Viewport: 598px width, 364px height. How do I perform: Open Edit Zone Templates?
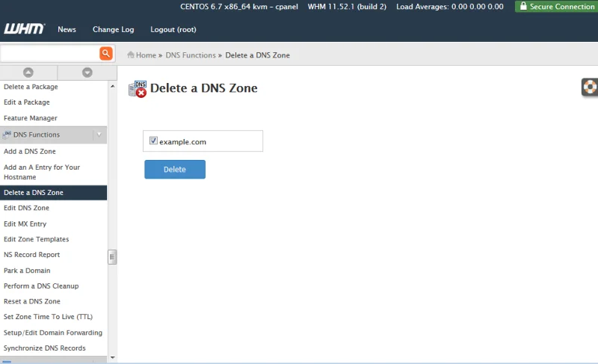point(36,239)
